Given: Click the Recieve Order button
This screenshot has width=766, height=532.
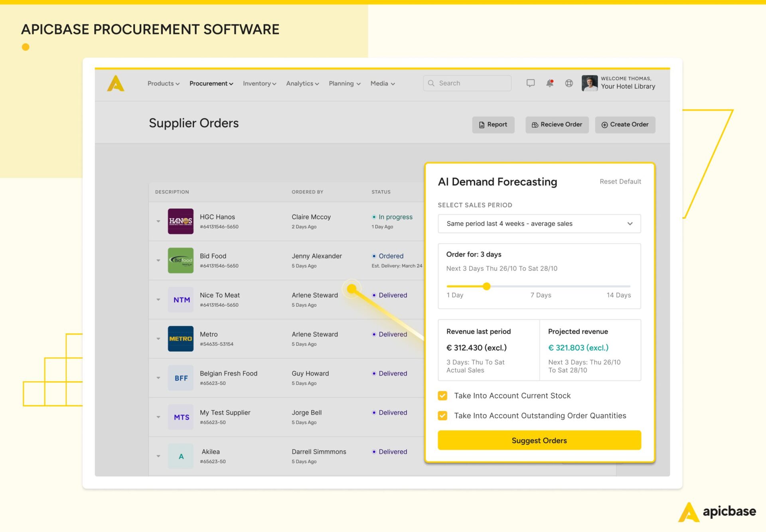Looking at the screenshot, I should 557,124.
